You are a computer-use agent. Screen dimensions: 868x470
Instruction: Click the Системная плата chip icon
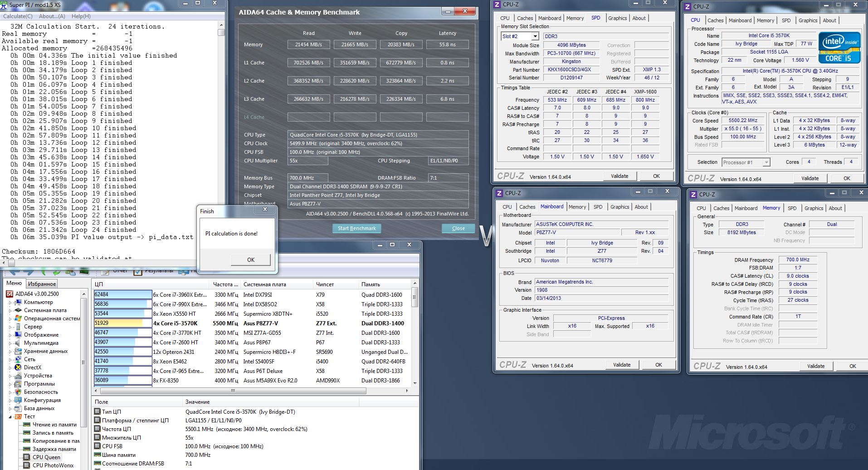18,310
